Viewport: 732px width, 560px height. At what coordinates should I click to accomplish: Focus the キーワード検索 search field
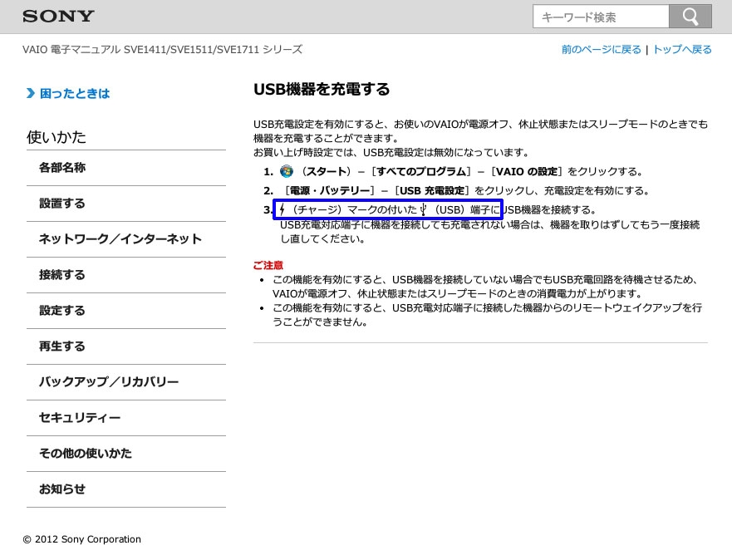601,17
